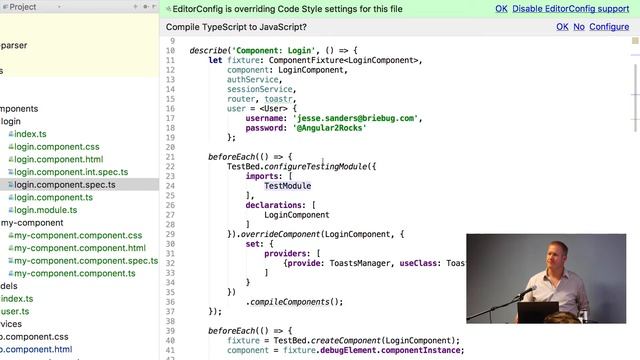Click compileComponents call on line 36
The image size is (640, 360).
[290, 302]
